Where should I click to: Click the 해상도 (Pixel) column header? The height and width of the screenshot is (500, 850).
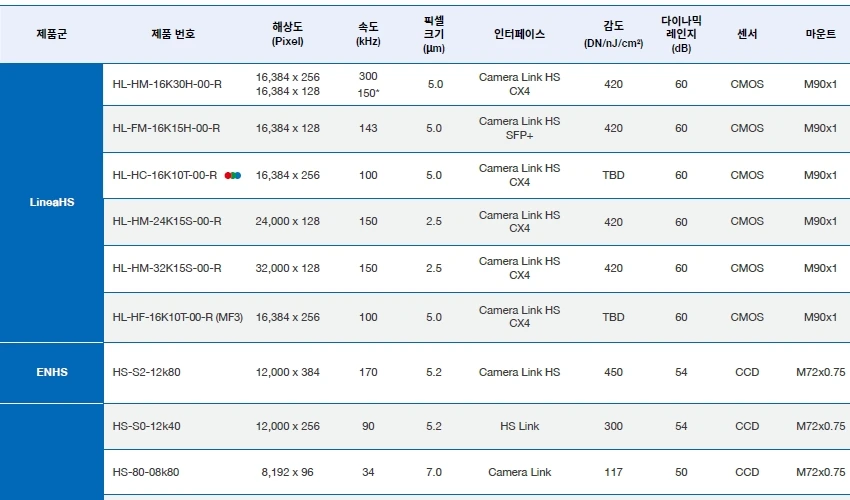pyautogui.click(x=287, y=33)
